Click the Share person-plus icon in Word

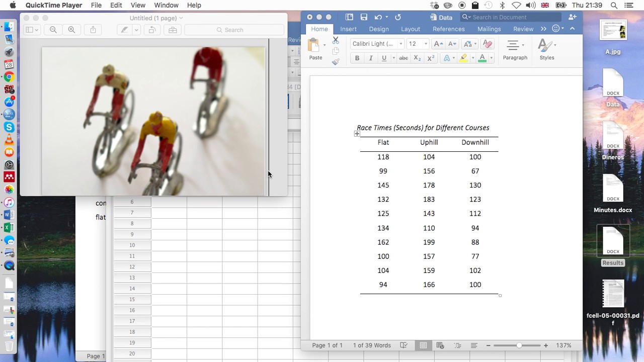click(x=572, y=17)
